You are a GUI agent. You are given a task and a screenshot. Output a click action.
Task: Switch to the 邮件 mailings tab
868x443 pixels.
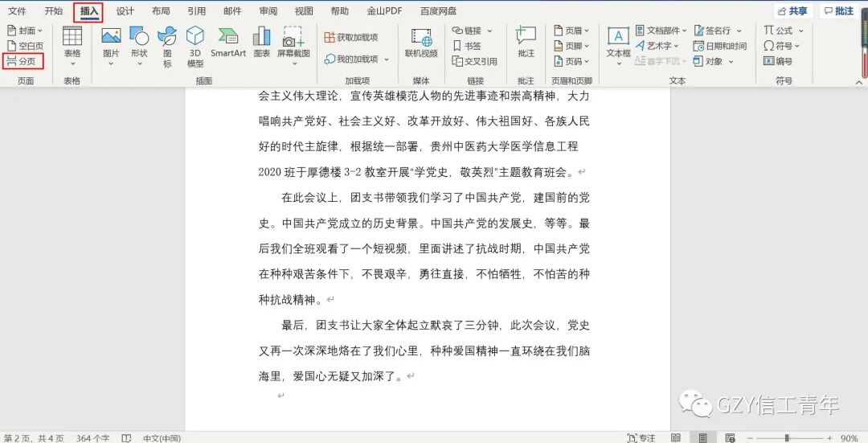point(232,11)
